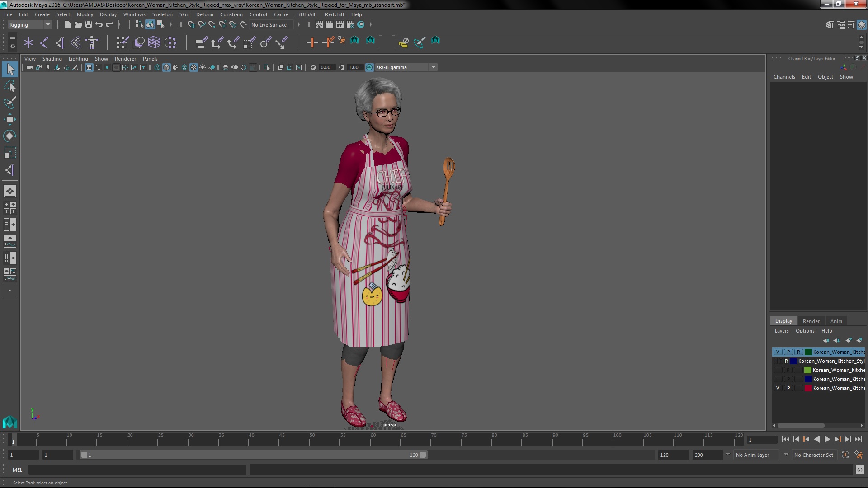Expand the sRGB gamma color space dropdown
The width and height of the screenshot is (868, 488).
click(433, 67)
